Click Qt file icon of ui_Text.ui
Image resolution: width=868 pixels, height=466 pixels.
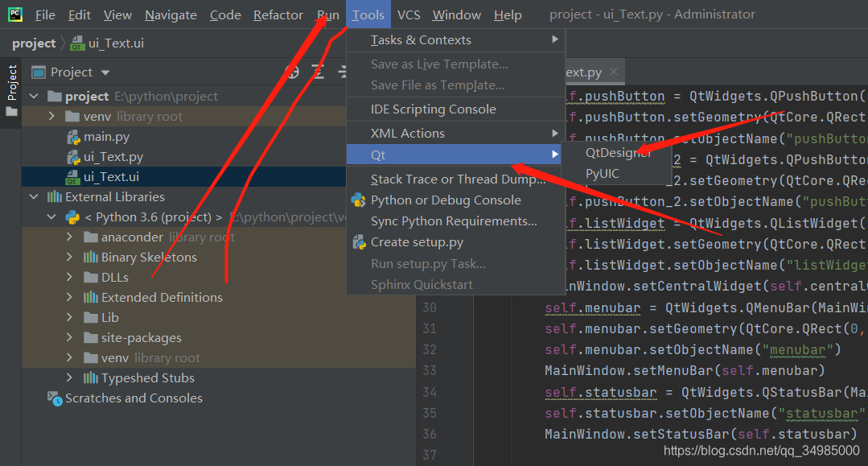73,177
